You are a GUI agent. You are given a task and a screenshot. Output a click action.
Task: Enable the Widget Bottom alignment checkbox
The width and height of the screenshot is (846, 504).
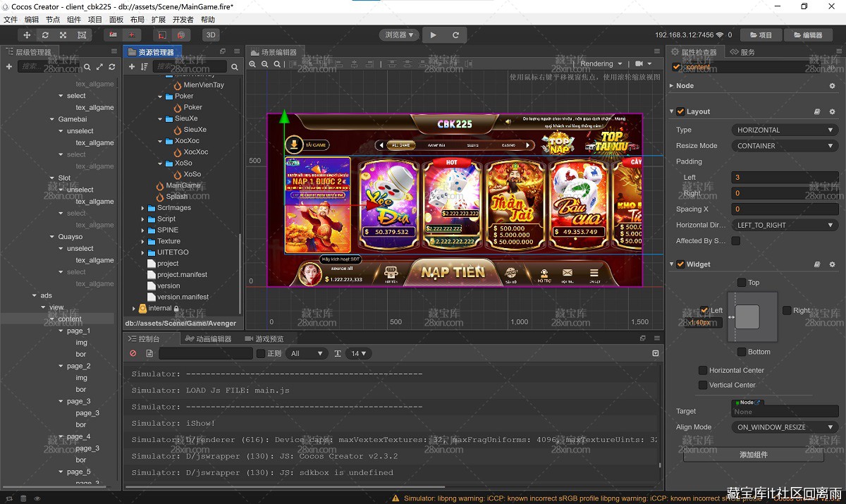742,352
